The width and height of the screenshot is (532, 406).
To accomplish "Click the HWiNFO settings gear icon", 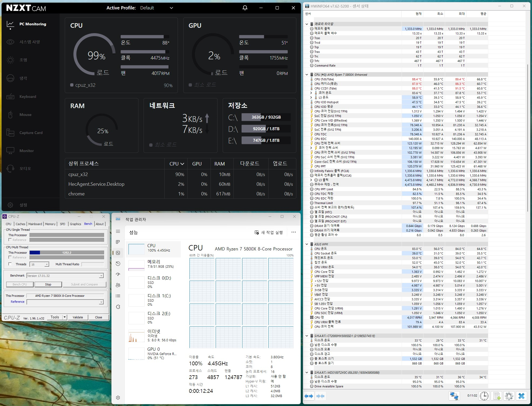I will [509, 396].
